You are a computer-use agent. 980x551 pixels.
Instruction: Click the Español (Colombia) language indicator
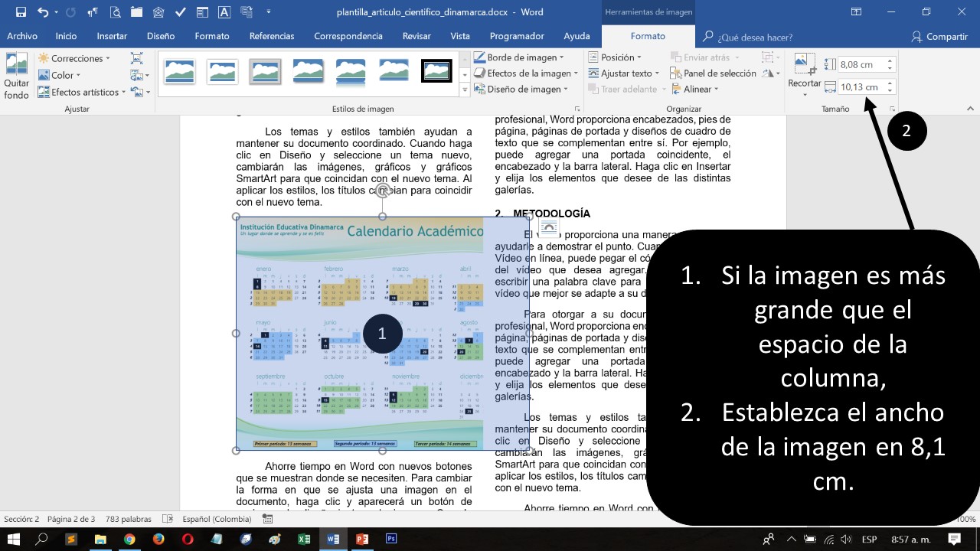coord(217,519)
